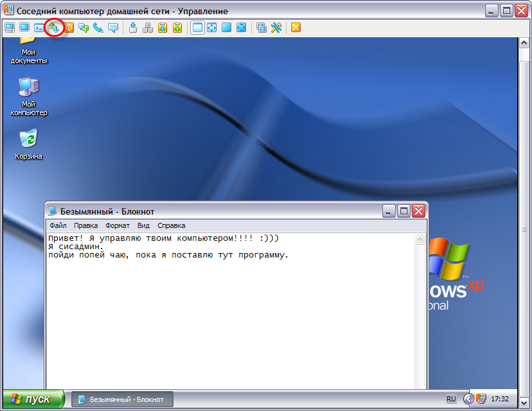The image size is (532, 411).
Task: Click Notepad scrollbar up arrow
Action: point(420,240)
